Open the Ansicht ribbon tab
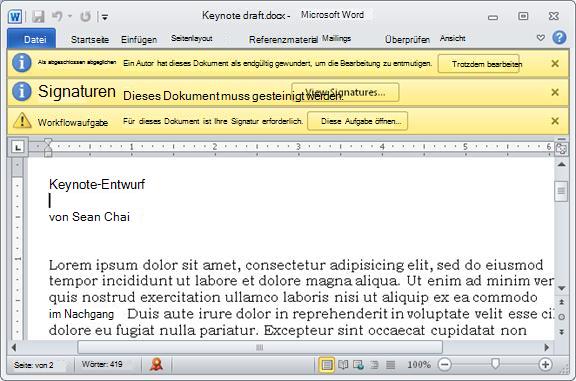576x381 pixels. coord(453,38)
